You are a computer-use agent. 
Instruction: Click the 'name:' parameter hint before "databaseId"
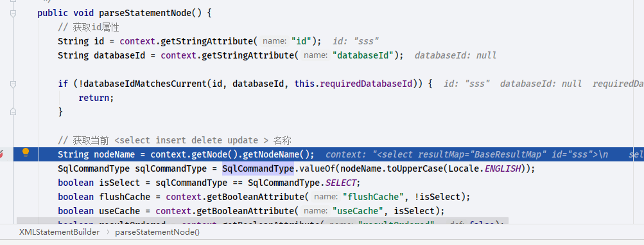[x=316, y=55]
